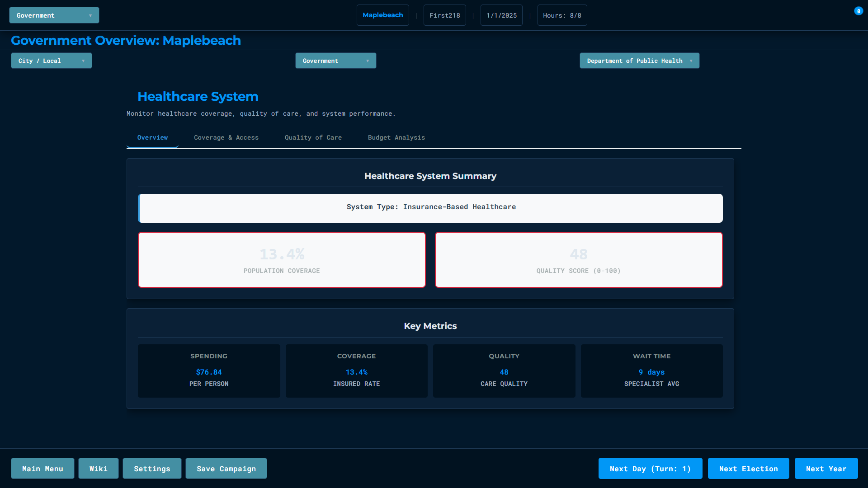Click the Maplebeach city label
The height and width of the screenshot is (488, 868).
[382, 15]
